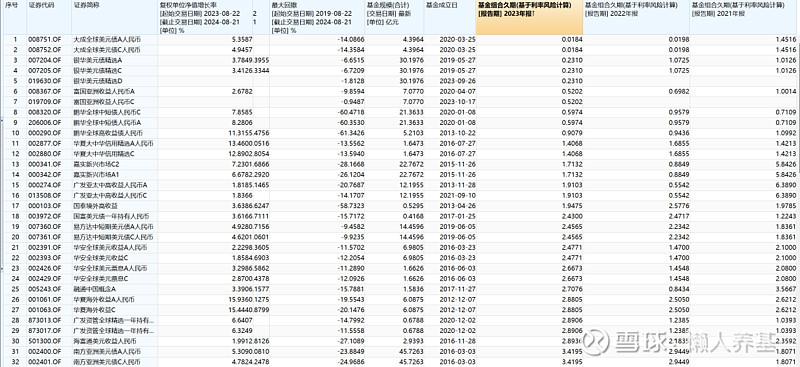Click fund code 001061.OF
This screenshot has height=367, width=800.
pyautogui.click(x=45, y=298)
